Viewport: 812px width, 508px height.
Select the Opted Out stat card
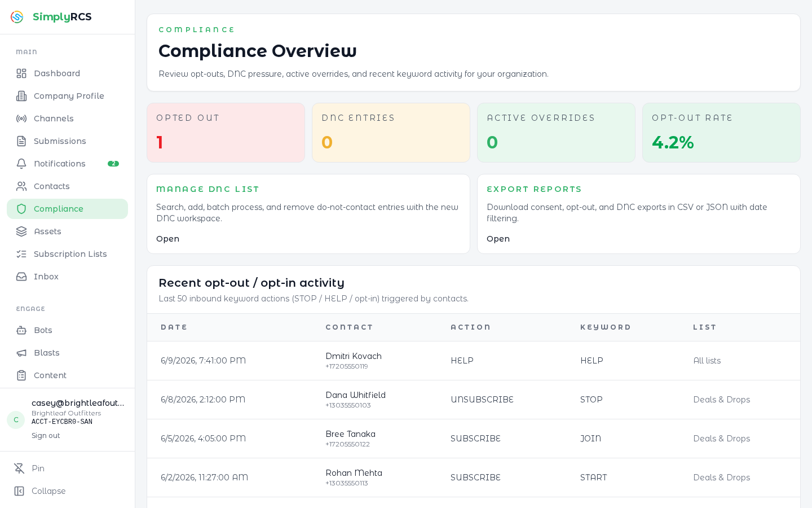point(226,133)
